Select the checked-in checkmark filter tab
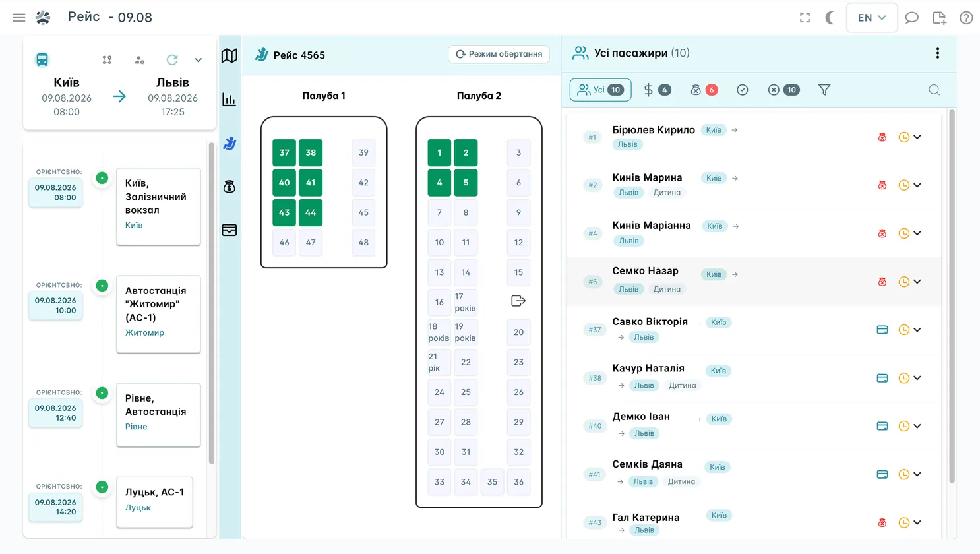 click(743, 90)
